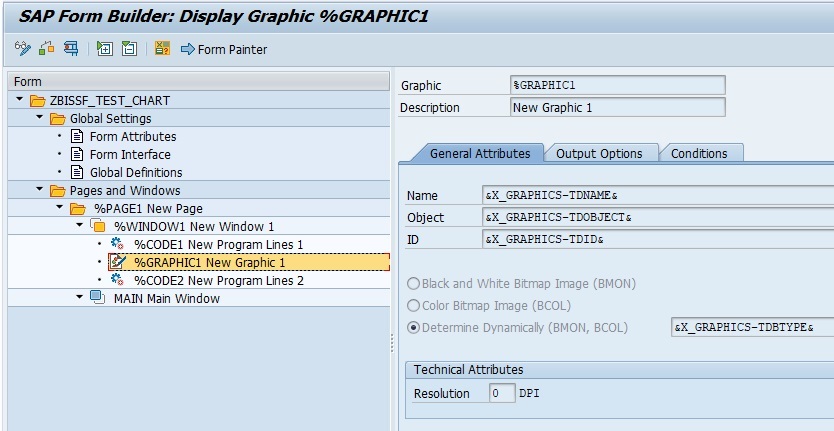Select the MAIN Main Window row text
834x431 pixels.
(166, 299)
